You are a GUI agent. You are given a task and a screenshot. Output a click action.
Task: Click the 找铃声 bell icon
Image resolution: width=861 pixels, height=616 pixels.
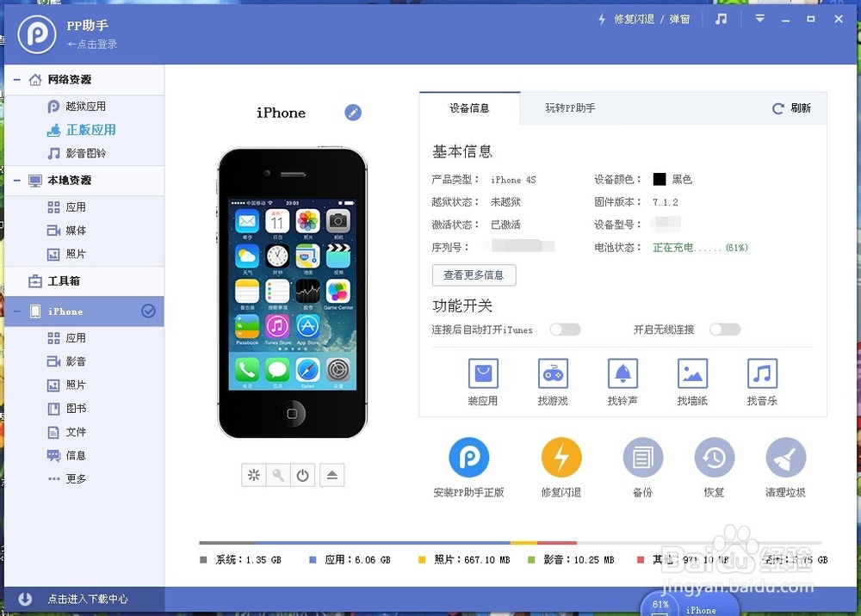click(x=623, y=373)
